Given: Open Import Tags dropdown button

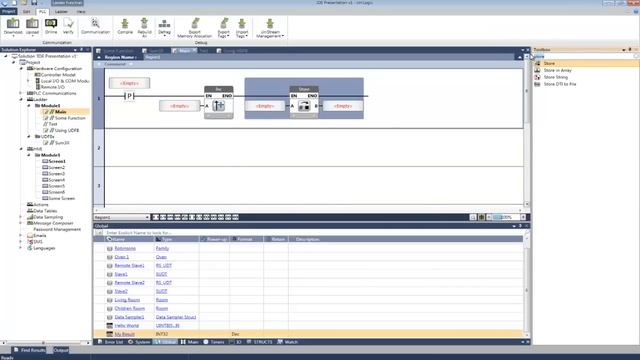Looking at the screenshot, I should point(242,28).
